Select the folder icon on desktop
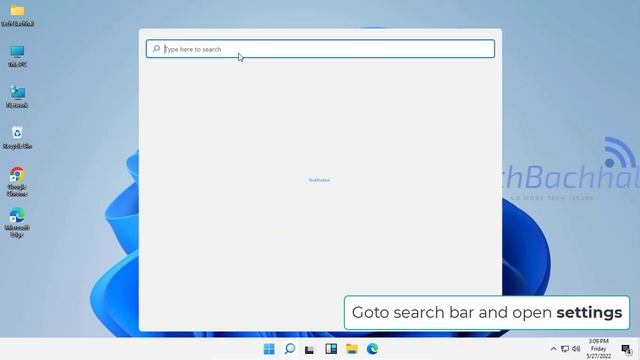 coord(18,16)
